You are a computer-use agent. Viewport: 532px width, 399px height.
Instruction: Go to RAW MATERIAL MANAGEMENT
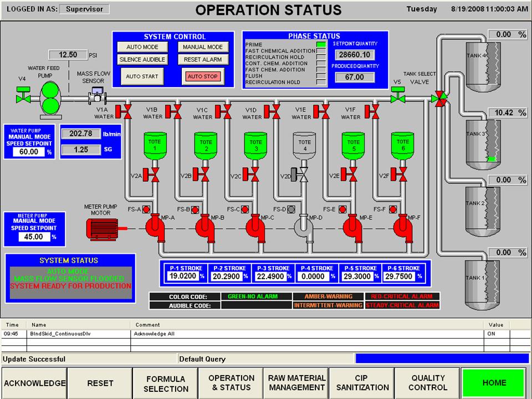pyautogui.click(x=296, y=382)
